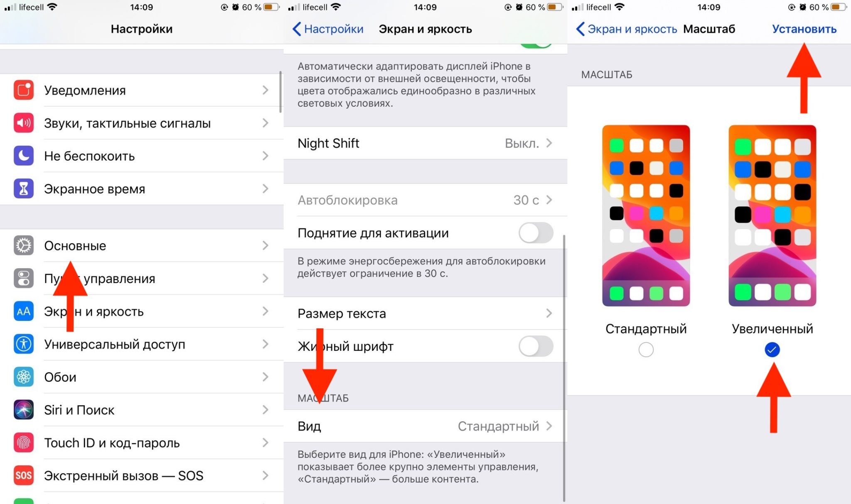Select the Увеличенный radio button
This screenshot has width=851, height=504.
click(x=772, y=349)
